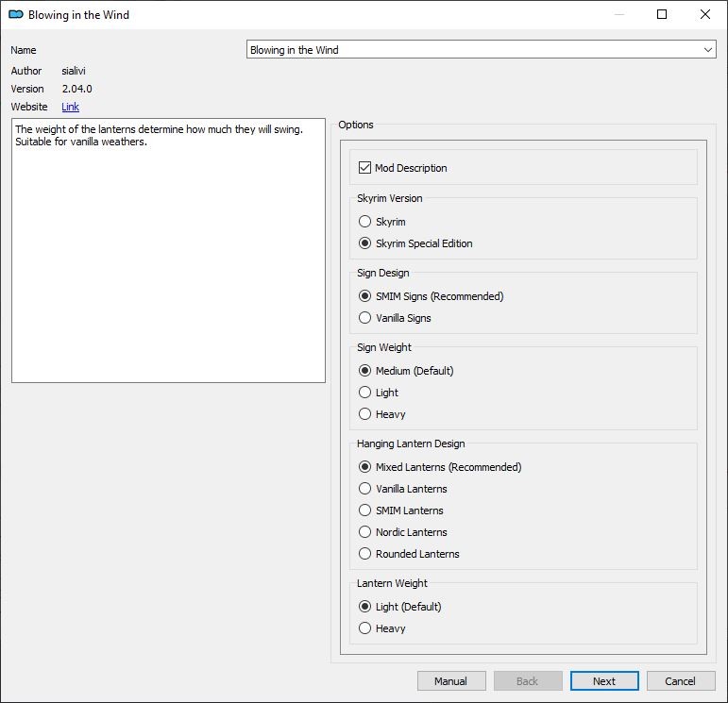Maximize the installer window
Image resolution: width=728 pixels, height=703 pixels.
[662, 14]
